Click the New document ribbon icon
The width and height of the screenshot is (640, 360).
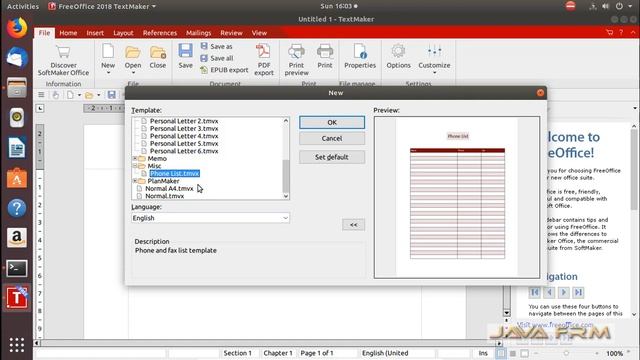tap(108, 51)
